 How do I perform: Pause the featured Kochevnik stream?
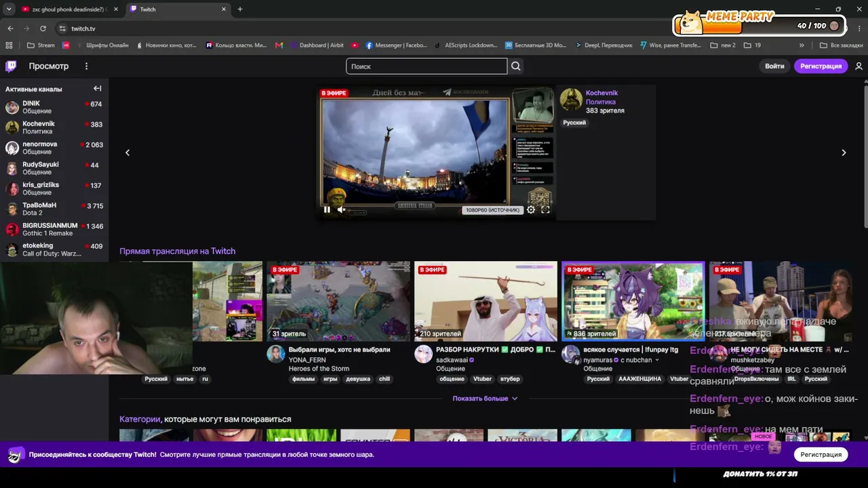pos(327,209)
